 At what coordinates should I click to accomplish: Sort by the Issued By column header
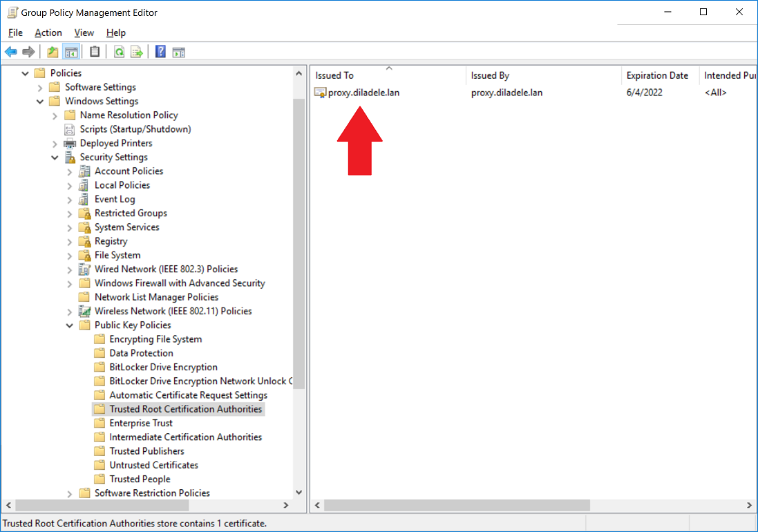point(544,75)
